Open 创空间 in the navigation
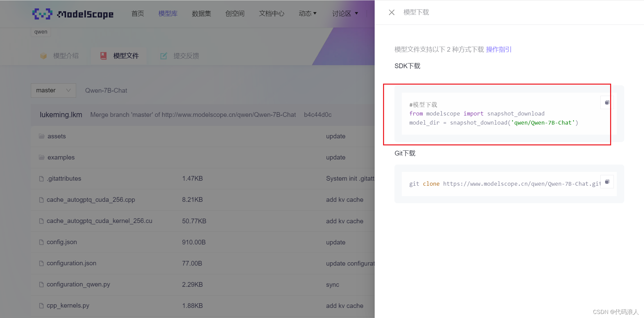The width and height of the screenshot is (644, 318). (235, 13)
